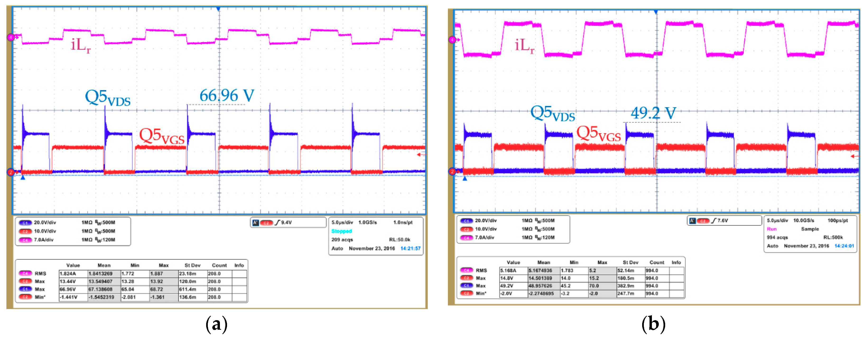868x338 pixels.
Task: Click the C1 channel badge in scope (a)
Action: tap(25, 223)
